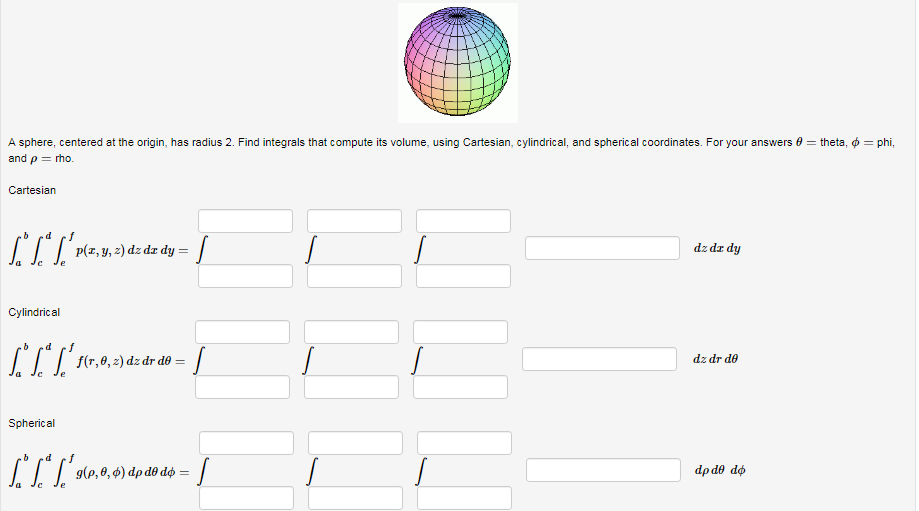Select Spherical inner integral upper limit field
Screen dimensions: 919x511
coord(465,443)
